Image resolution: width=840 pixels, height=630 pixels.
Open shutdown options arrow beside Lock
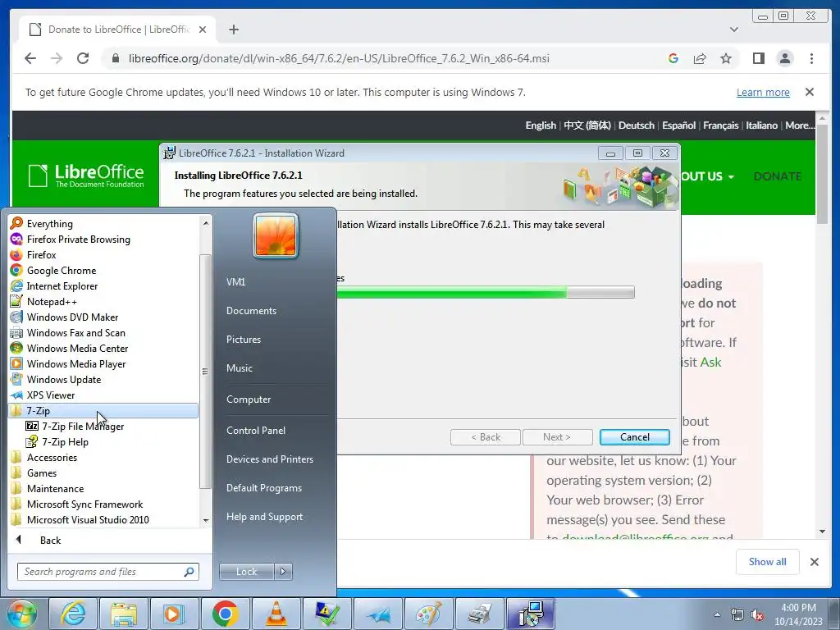click(x=283, y=572)
